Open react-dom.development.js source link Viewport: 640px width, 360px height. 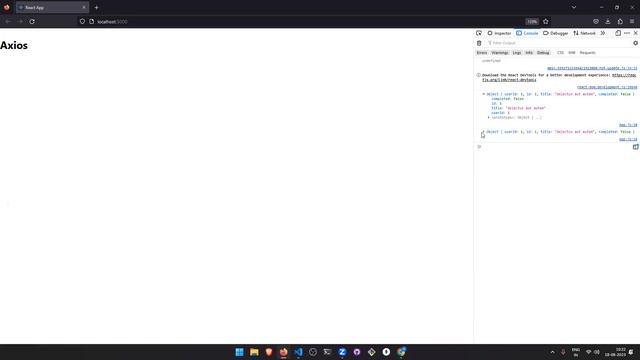(x=607, y=87)
